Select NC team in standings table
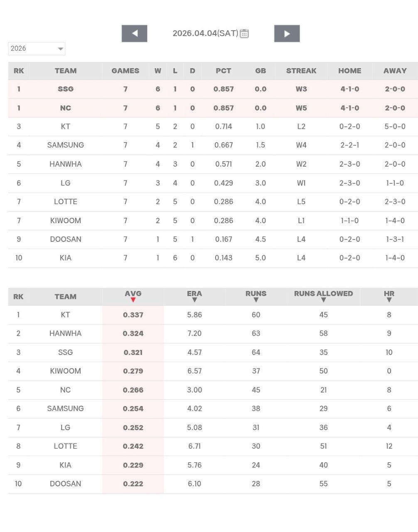This screenshot has height=532, width=418. 66,108
